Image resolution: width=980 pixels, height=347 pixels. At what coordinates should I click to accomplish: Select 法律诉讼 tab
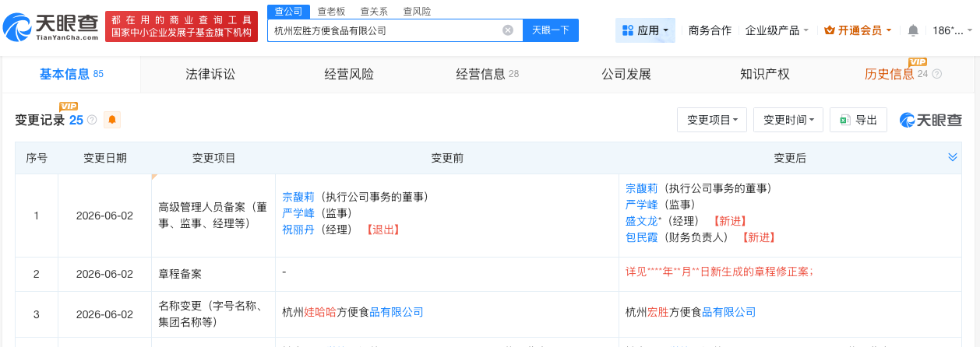coord(210,74)
